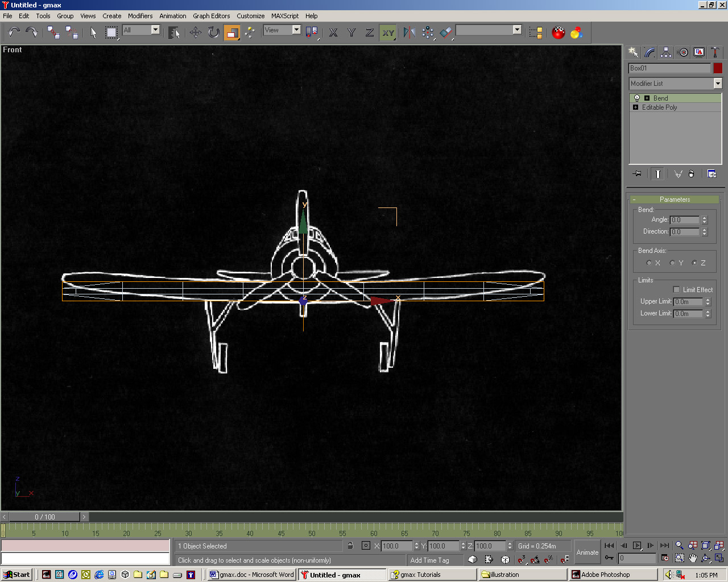This screenshot has width=728, height=582.
Task: Open the Utilities hammer panel tab
Action: tap(715, 52)
